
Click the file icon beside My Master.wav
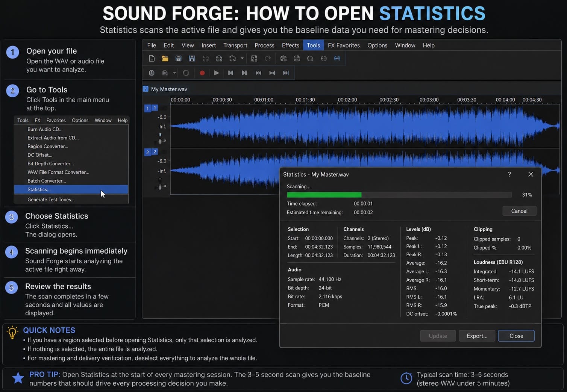(x=146, y=89)
